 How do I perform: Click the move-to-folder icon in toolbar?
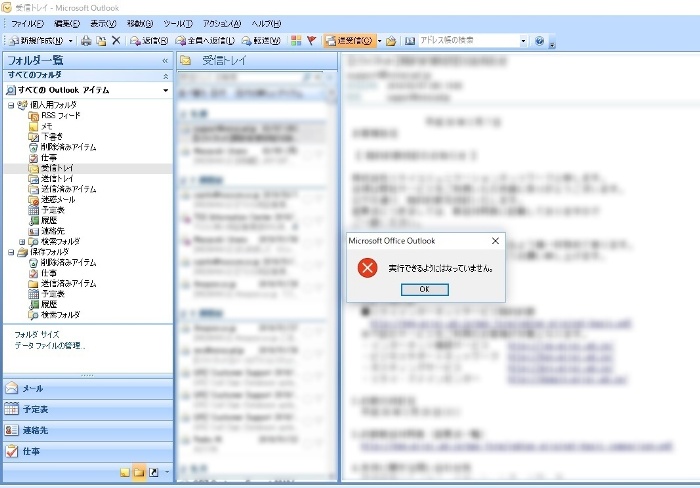coord(101,41)
